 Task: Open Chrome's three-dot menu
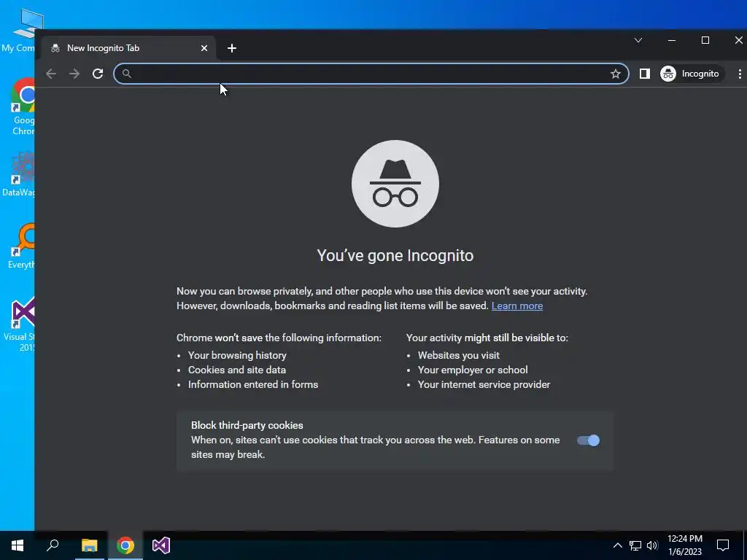click(740, 74)
